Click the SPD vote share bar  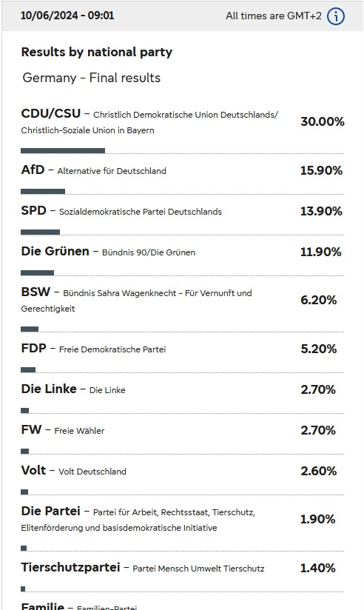pos(41,232)
